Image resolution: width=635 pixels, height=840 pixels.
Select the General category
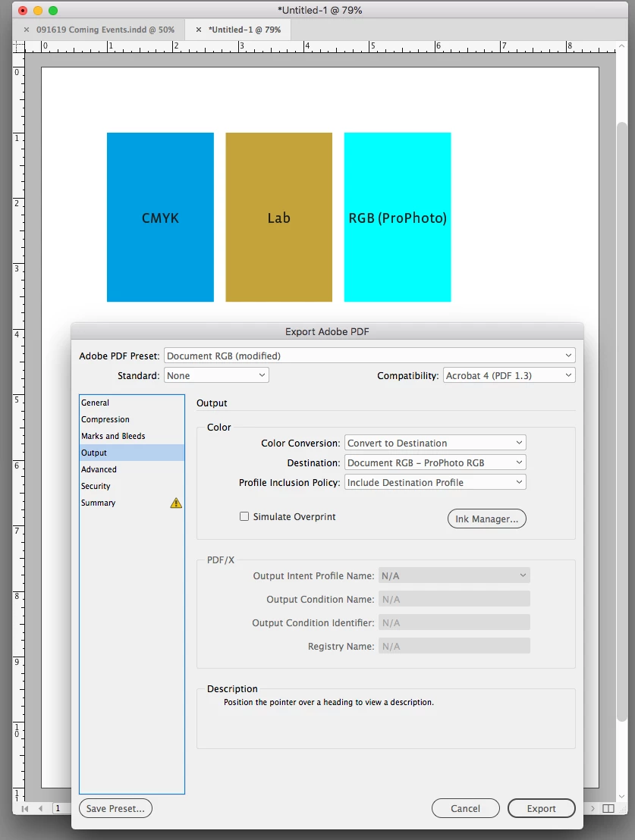(131, 403)
